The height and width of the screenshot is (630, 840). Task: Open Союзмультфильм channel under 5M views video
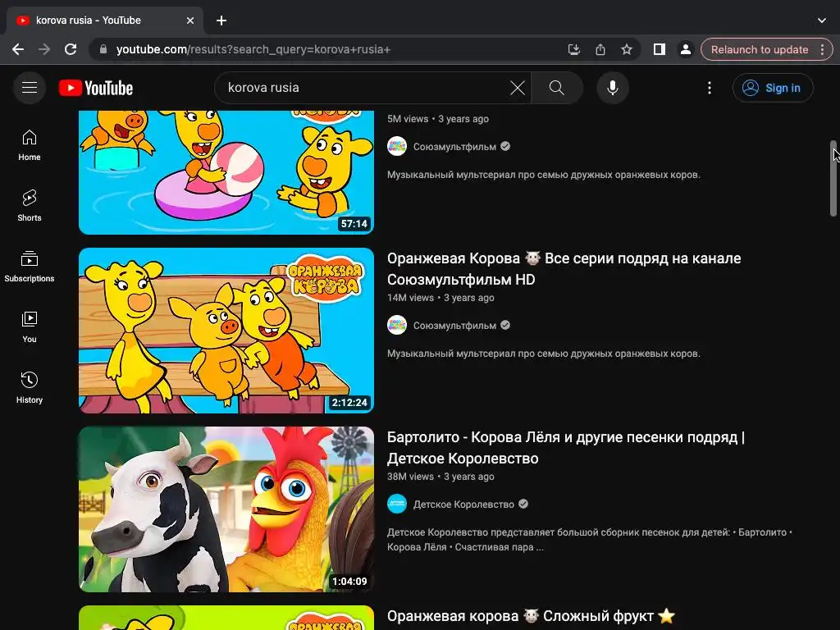[454, 146]
